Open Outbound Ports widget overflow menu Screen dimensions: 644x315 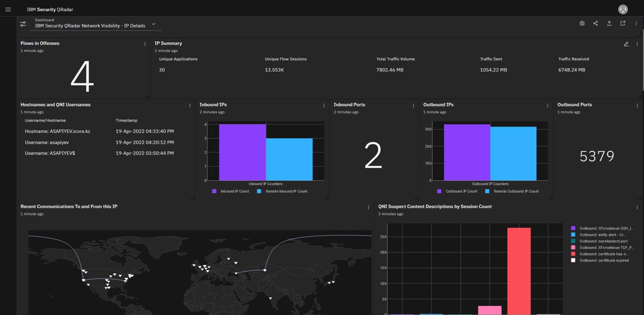coord(637,106)
